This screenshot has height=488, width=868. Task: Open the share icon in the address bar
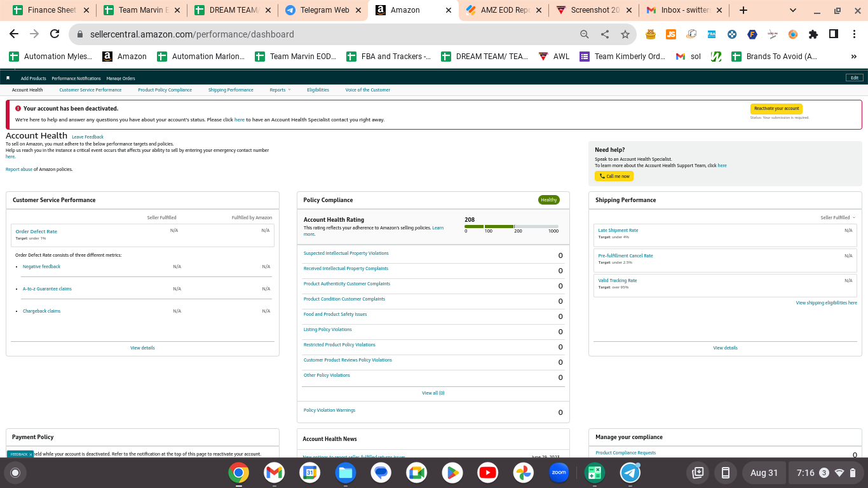(605, 34)
